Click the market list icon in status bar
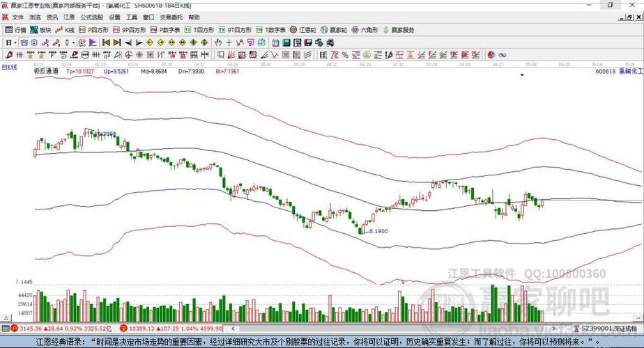 click(6, 329)
